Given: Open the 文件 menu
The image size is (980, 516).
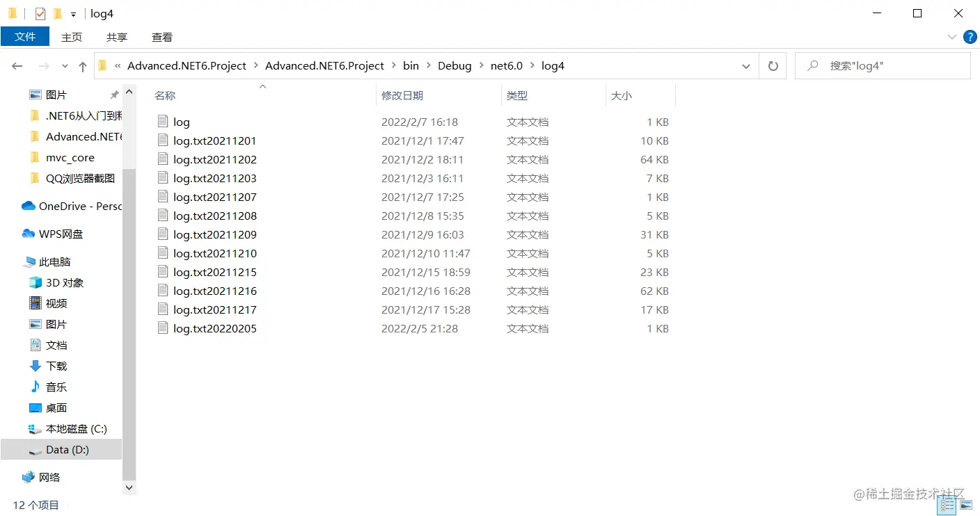Looking at the screenshot, I should (x=25, y=37).
